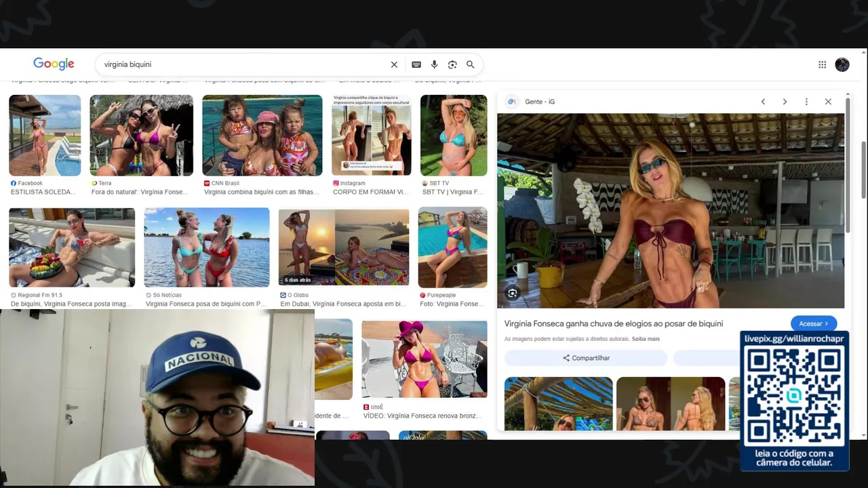Viewport: 868px width, 488px height.
Task: Click the Regional Fm caption De biquíni
Action: (71, 304)
